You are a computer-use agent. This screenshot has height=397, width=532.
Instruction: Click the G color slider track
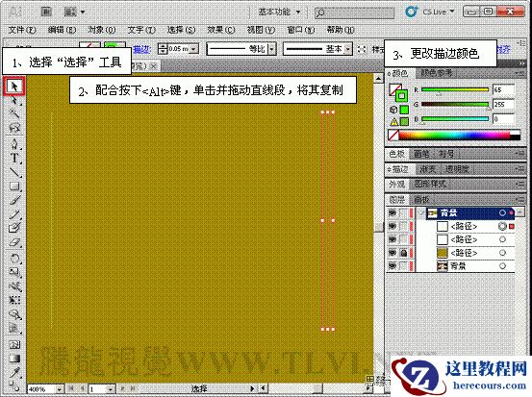(455, 105)
